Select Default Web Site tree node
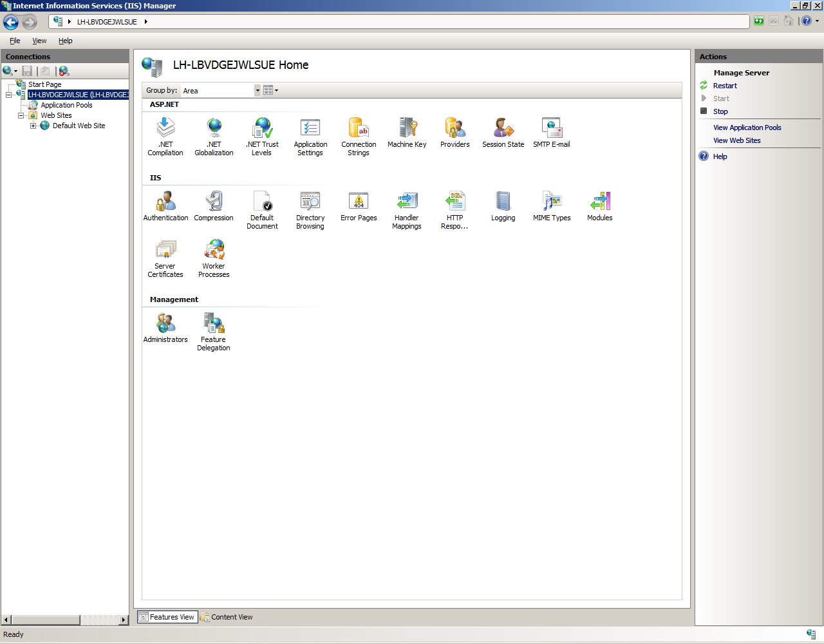 [79, 126]
